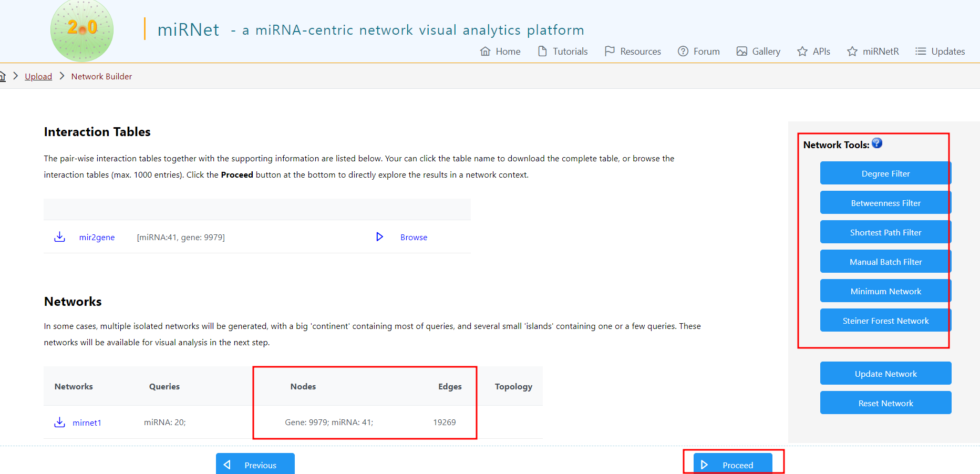The width and height of the screenshot is (980, 474).
Task: Click the Tutorials document icon
Action: coord(542,51)
